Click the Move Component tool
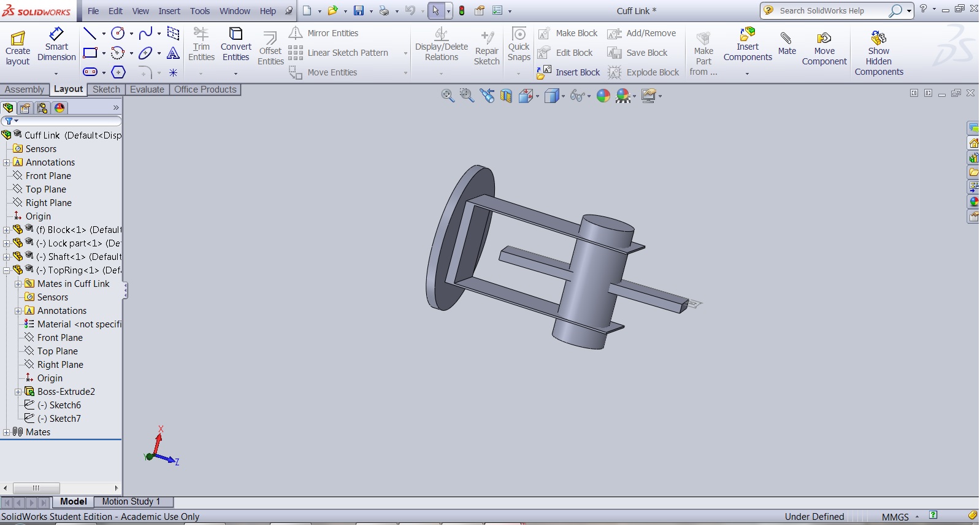 coord(824,48)
